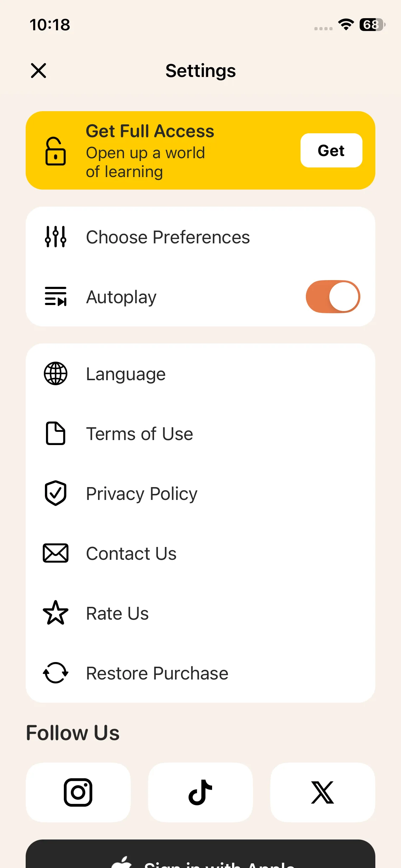Open the Instagram follow link

tap(78, 792)
